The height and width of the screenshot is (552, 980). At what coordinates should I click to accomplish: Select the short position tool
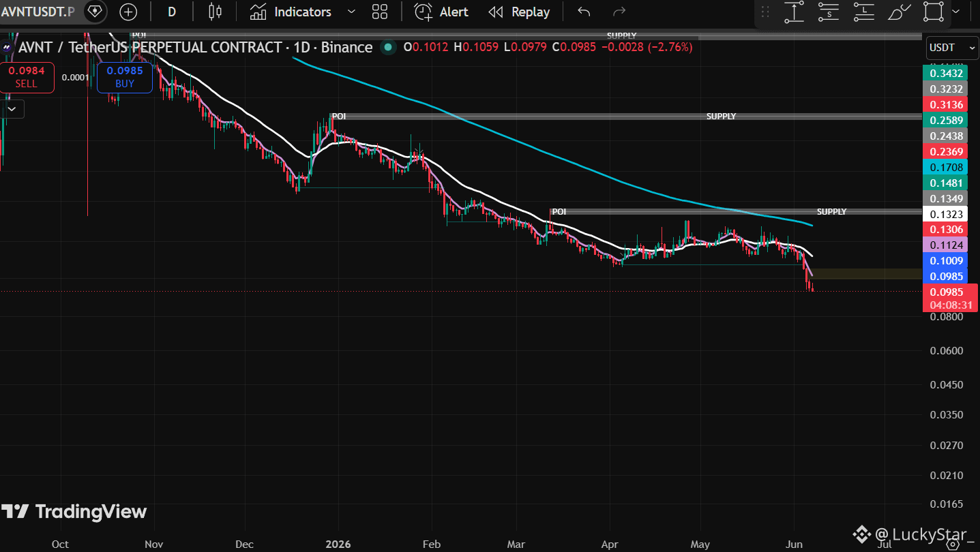(829, 12)
